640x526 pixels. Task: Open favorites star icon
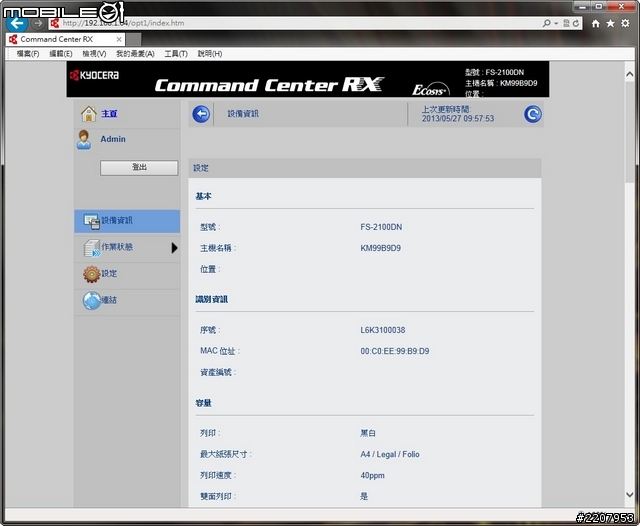(610, 23)
